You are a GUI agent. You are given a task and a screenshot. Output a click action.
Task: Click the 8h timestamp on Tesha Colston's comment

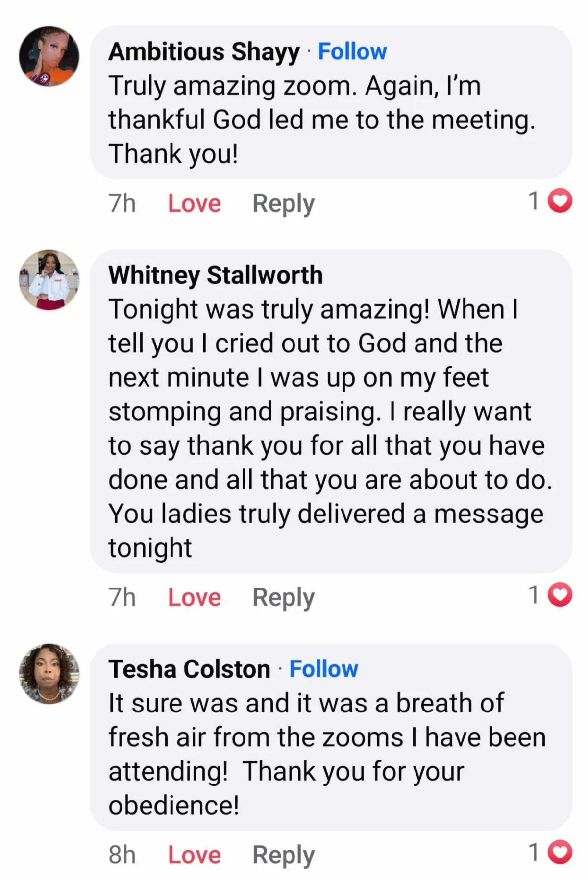(122, 855)
